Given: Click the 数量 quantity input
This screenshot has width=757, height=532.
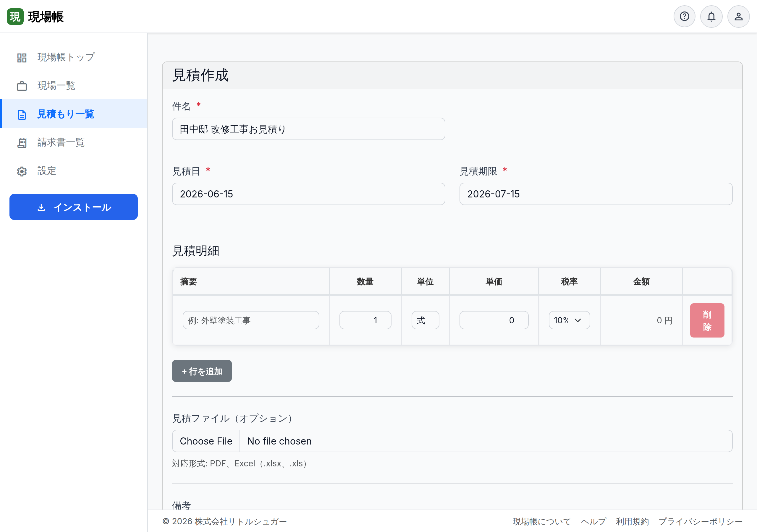Looking at the screenshot, I should tap(365, 320).
